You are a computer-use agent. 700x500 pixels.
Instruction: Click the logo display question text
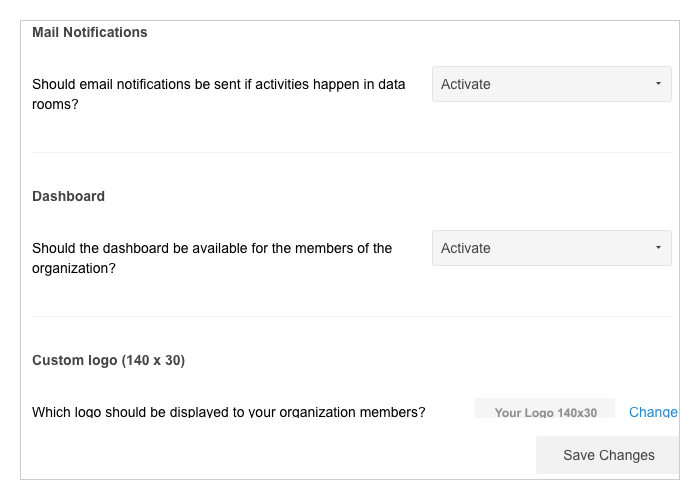229,411
